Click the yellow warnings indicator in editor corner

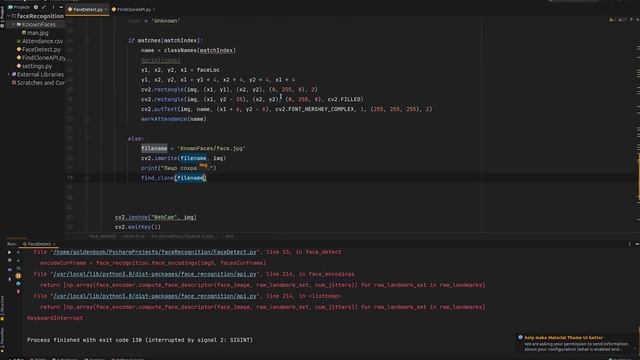(x=612, y=20)
